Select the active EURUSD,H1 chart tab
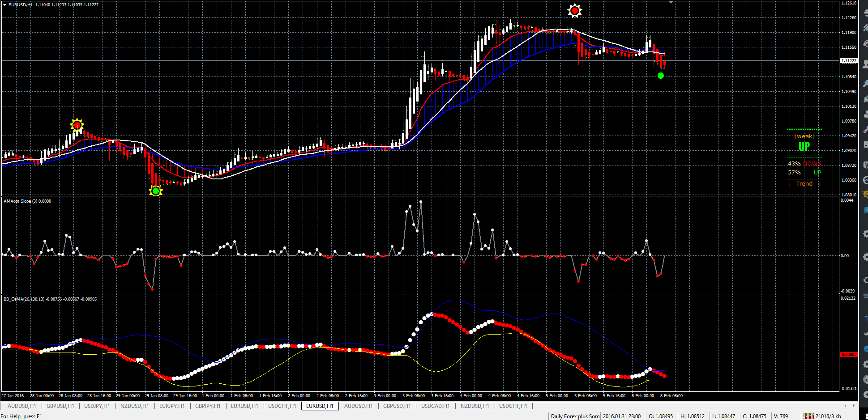The height and width of the screenshot is (420, 868). (x=320, y=406)
